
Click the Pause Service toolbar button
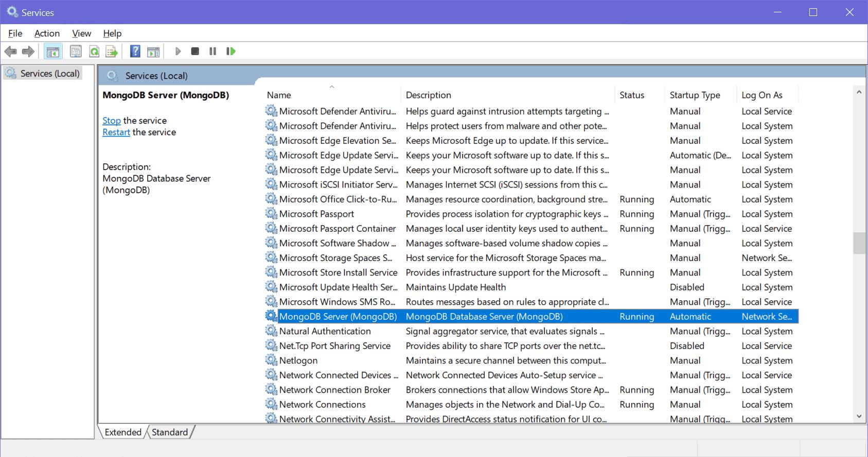[x=212, y=51]
